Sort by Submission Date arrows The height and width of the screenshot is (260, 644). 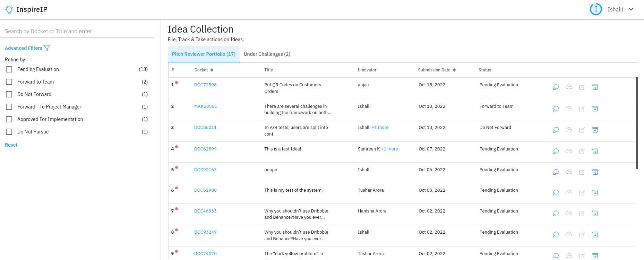[454, 70]
